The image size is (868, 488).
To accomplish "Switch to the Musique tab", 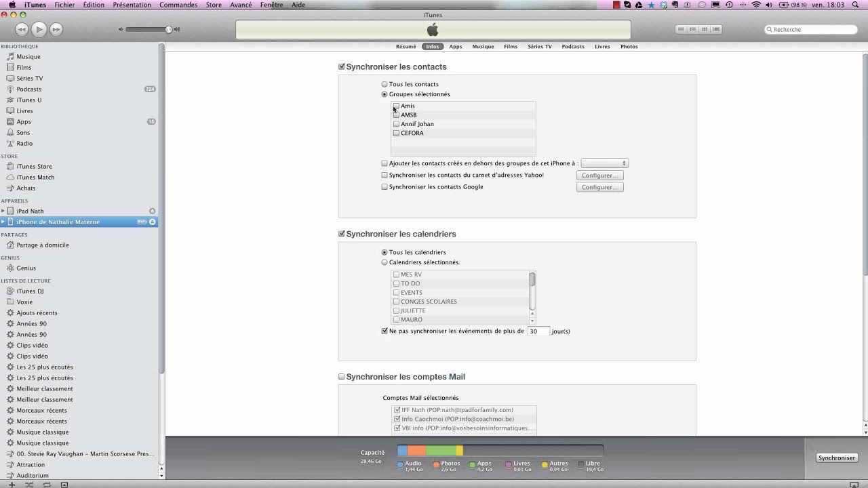I will coord(483,47).
